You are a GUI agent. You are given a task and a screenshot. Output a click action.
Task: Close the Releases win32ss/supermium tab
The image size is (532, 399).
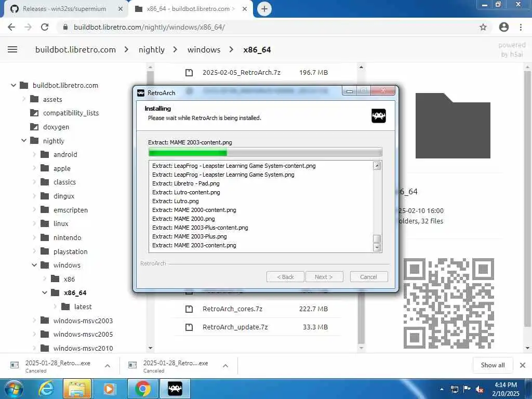[121, 9]
